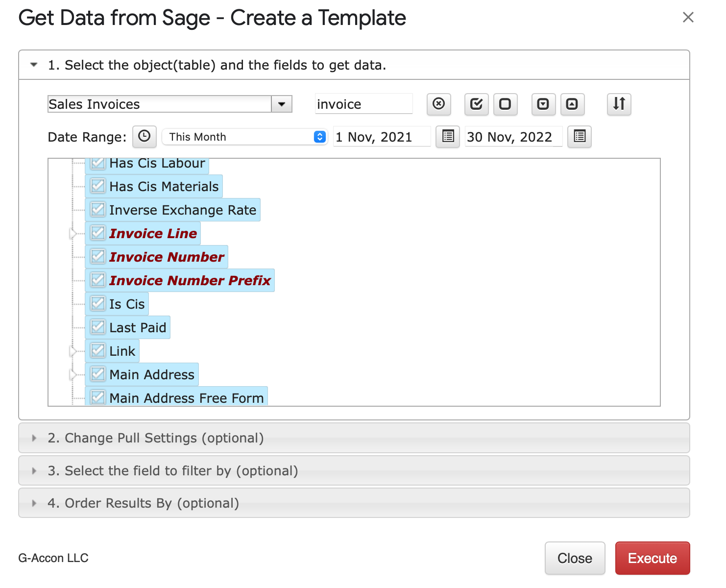Open calendar picker for start date 1 Nov, 2021
The image size is (726, 588).
click(448, 136)
